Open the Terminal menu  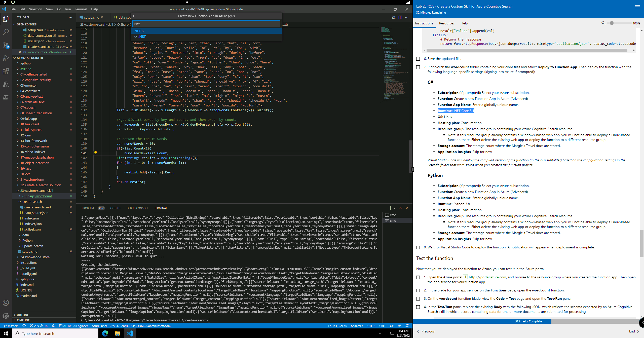pyautogui.click(x=81, y=9)
